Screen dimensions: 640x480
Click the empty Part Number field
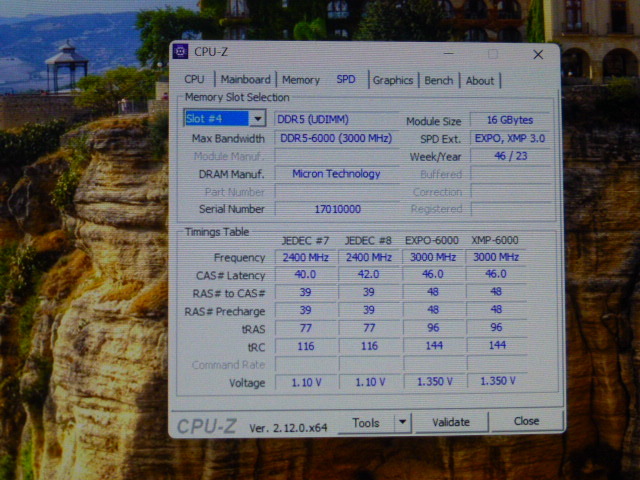coord(337,192)
